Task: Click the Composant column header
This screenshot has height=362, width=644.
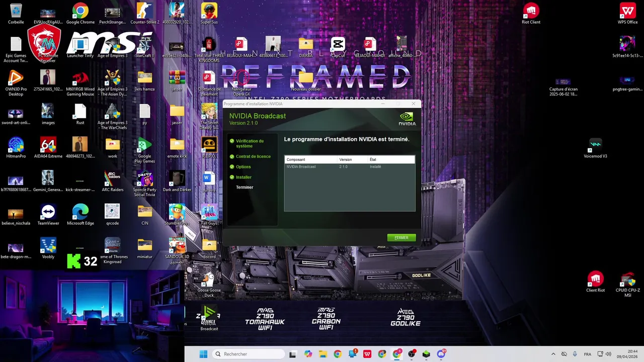Action: tap(296, 159)
